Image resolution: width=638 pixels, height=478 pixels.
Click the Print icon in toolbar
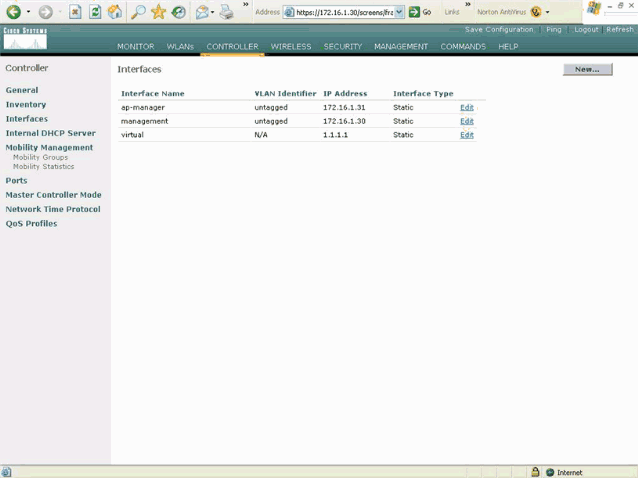coord(227,12)
